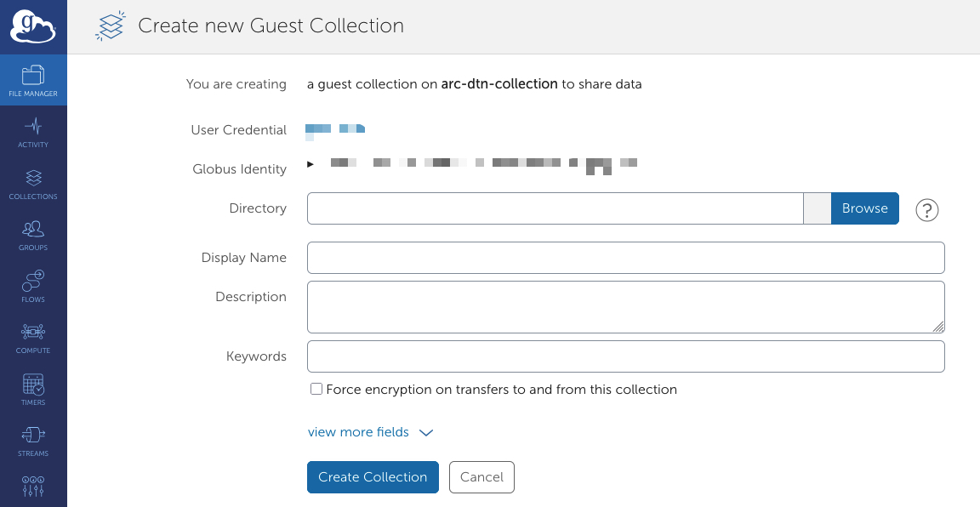The height and width of the screenshot is (507, 980).
Task: Click the sliders settings icon in sidebar
Action: tap(33, 487)
